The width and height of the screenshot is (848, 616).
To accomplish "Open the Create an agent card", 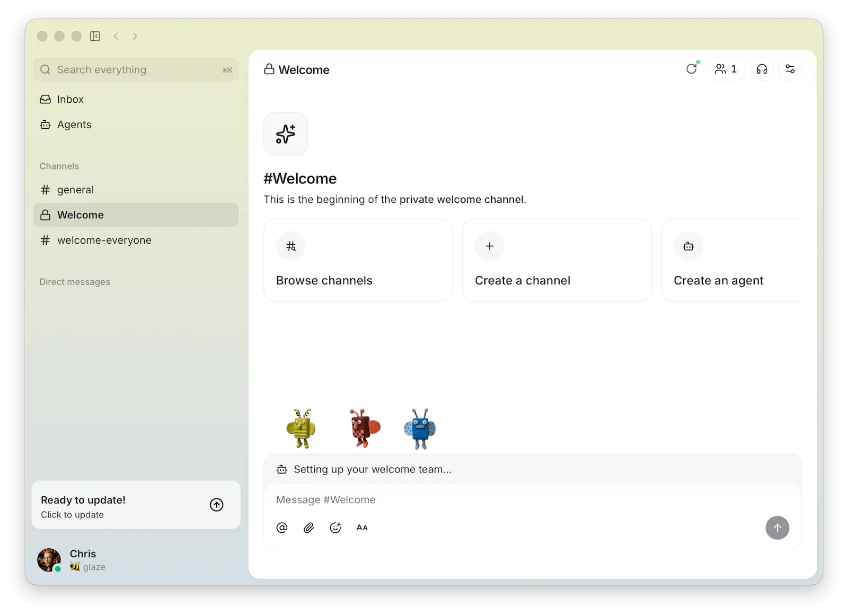I will [732, 260].
